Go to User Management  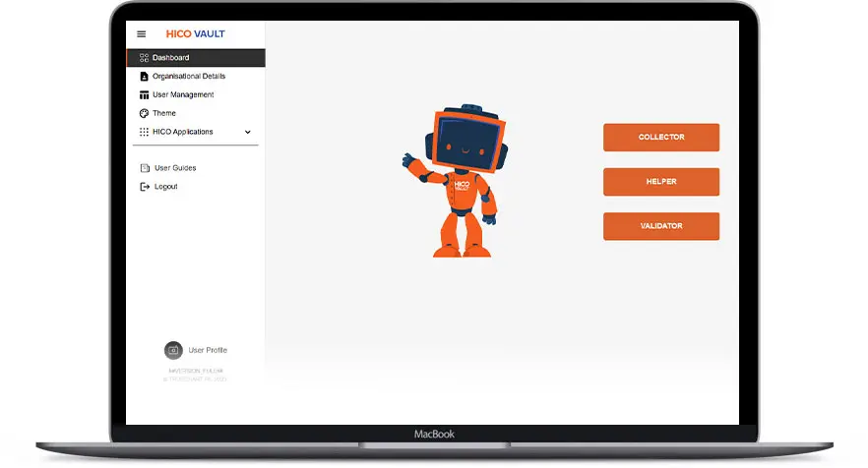(183, 94)
